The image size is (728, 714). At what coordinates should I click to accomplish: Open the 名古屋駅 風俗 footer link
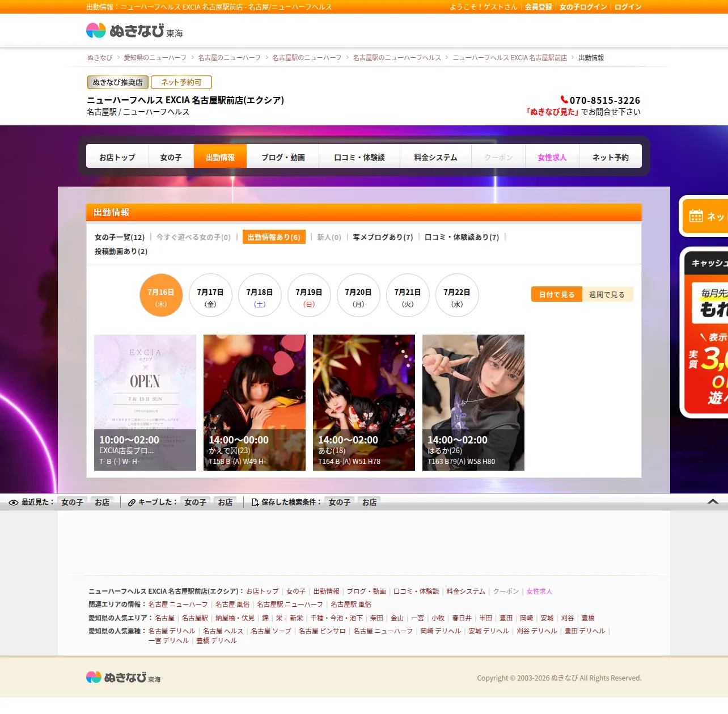point(351,605)
